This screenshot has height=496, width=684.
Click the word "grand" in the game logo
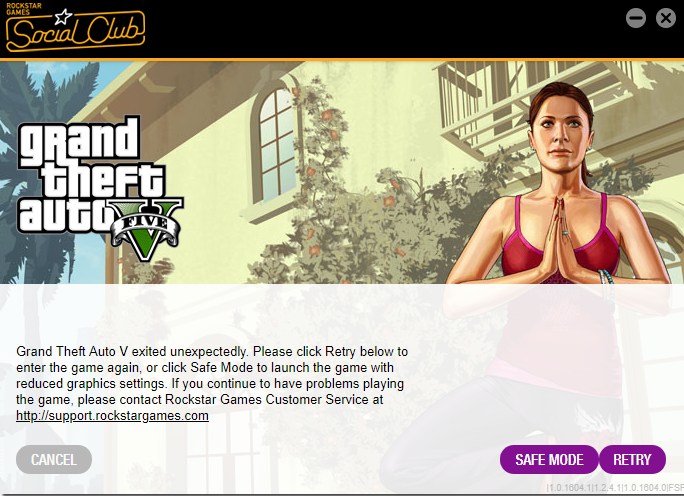point(79,140)
